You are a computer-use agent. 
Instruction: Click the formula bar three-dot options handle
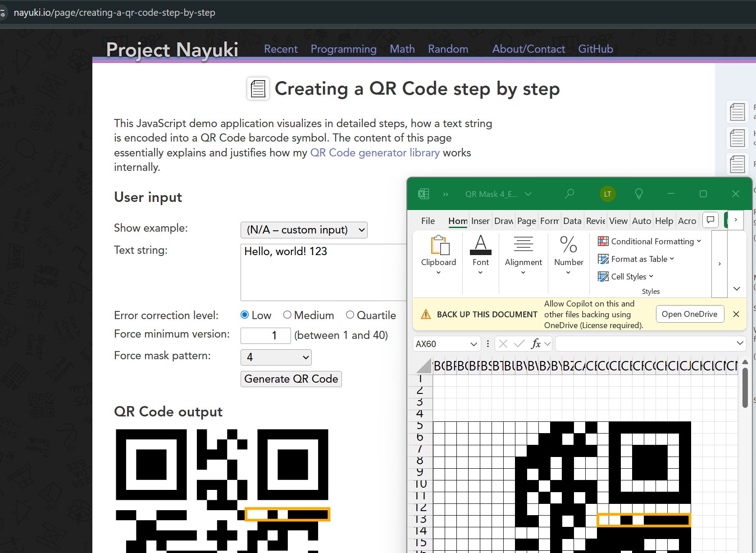[x=488, y=344]
